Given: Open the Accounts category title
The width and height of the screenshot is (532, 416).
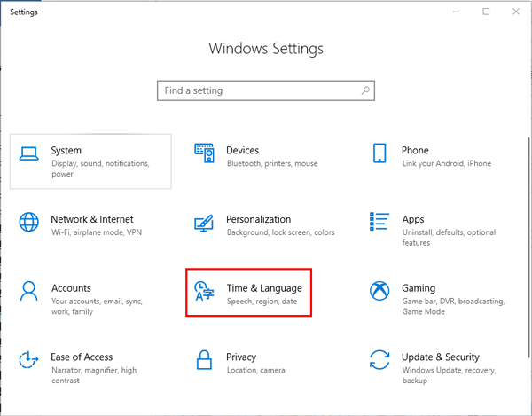Looking at the screenshot, I should [x=71, y=288].
